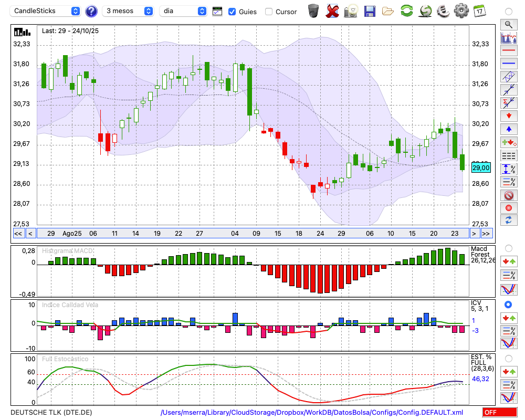Click the blue question mark help icon
Screen dimensions: 525x420
coord(91,11)
